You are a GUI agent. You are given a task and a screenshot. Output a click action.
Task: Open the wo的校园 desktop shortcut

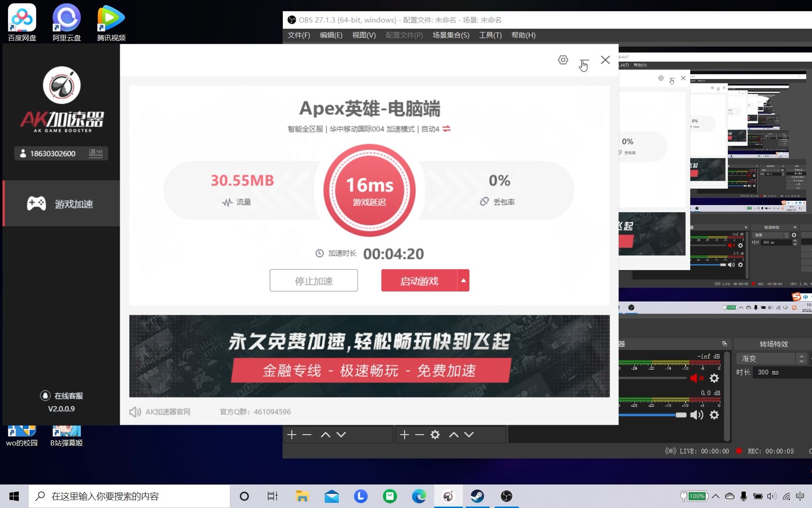click(x=22, y=437)
